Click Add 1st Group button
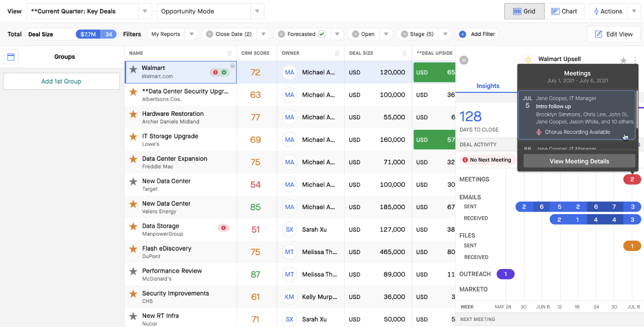 point(61,81)
